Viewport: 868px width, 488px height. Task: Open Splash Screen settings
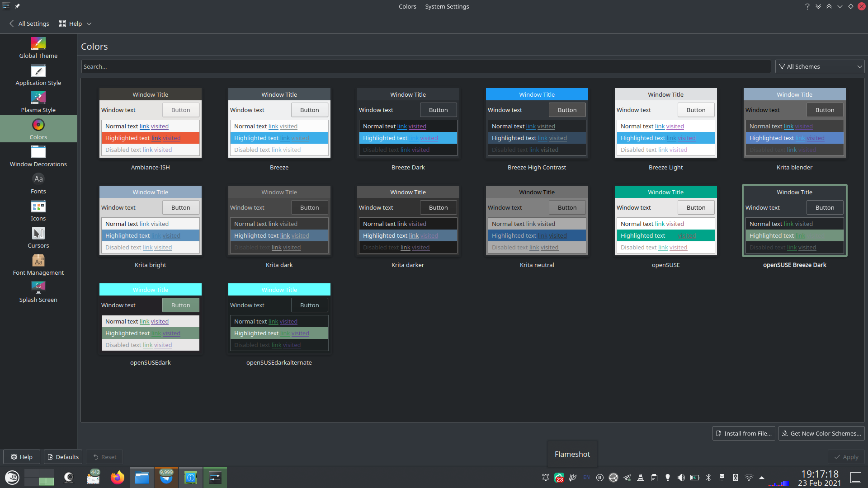[38, 291]
